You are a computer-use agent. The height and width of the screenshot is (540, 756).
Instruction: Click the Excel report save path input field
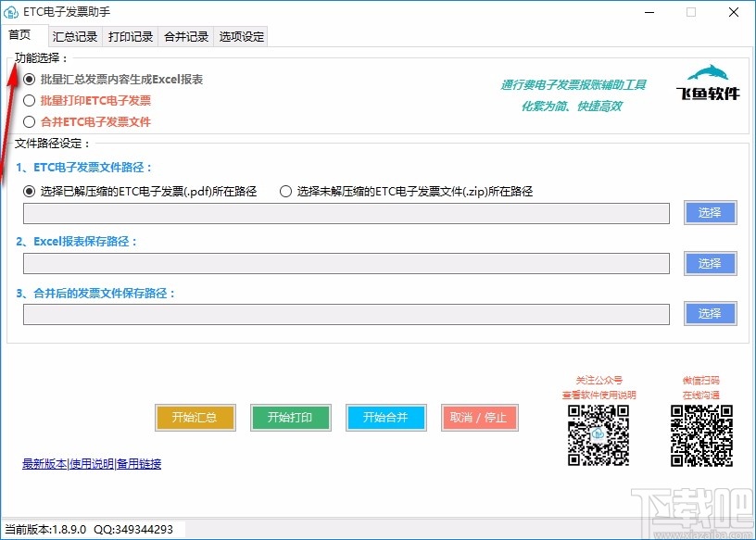click(347, 263)
